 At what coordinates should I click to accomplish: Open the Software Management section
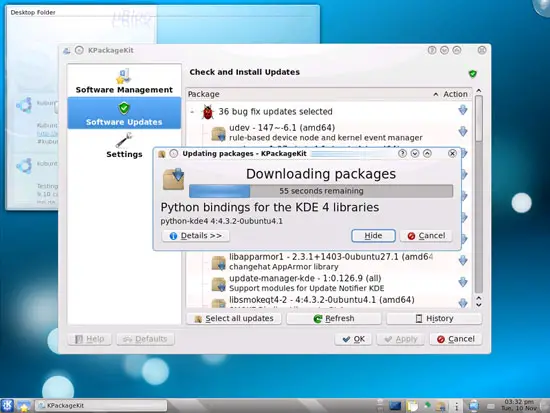tap(124, 81)
